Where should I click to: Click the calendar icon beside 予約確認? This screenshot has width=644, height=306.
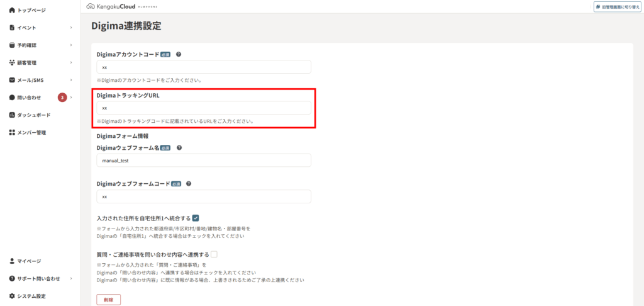[12, 45]
